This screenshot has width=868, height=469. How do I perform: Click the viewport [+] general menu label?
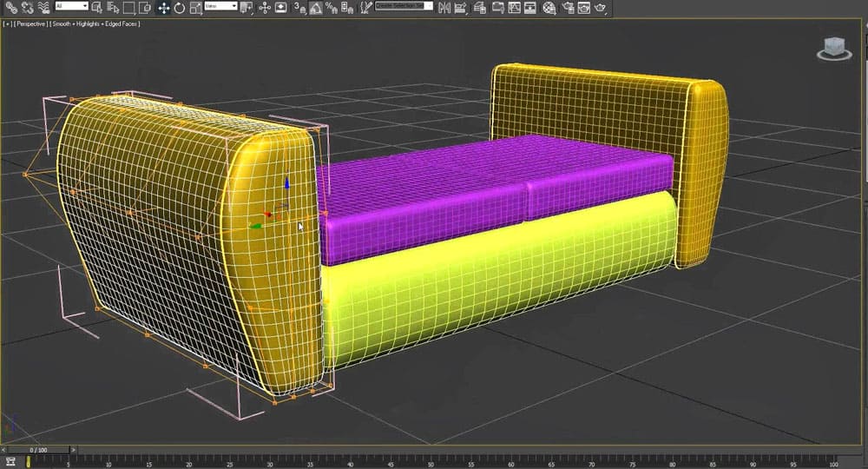pyautogui.click(x=7, y=23)
